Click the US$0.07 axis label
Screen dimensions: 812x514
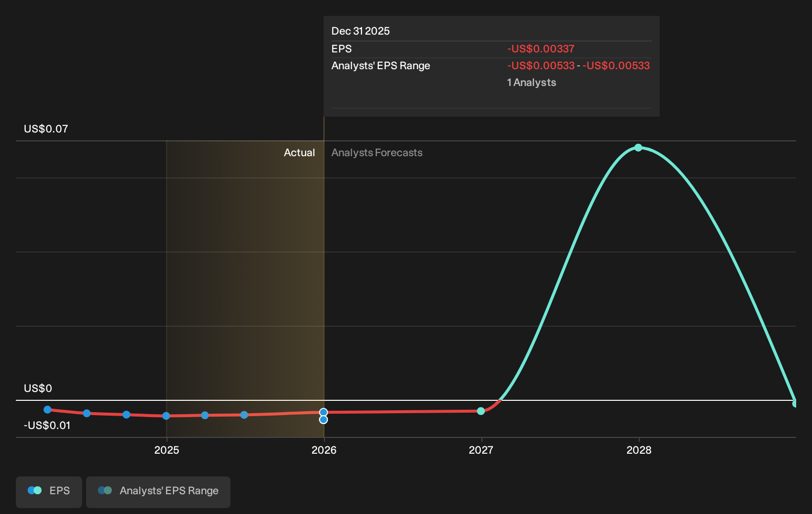click(x=46, y=129)
